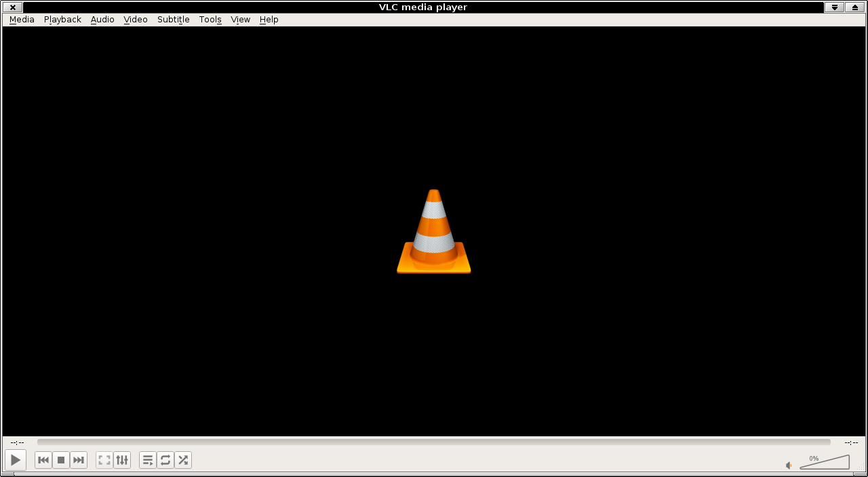Maximize window with title bar up-arrow

pyautogui.click(x=855, y=7)
